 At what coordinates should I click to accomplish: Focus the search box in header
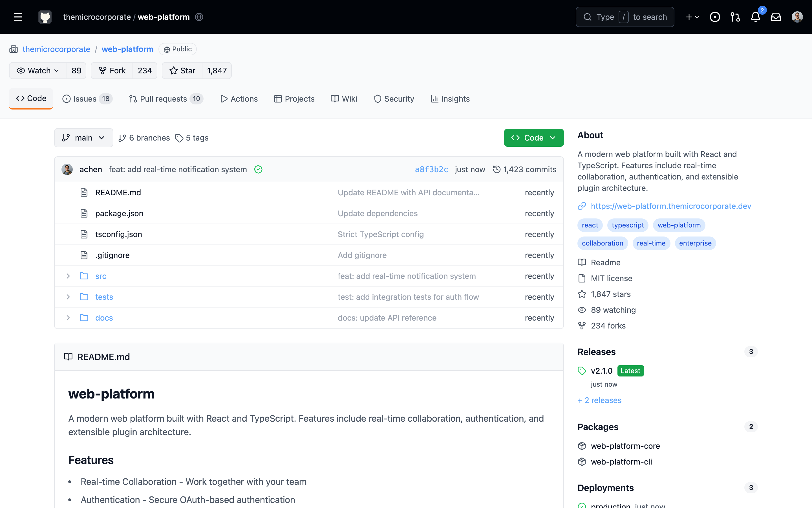[x=625, y=17]
